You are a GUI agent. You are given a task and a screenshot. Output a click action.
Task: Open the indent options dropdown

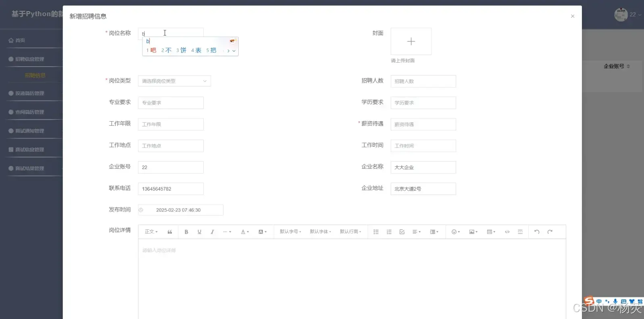434,232
